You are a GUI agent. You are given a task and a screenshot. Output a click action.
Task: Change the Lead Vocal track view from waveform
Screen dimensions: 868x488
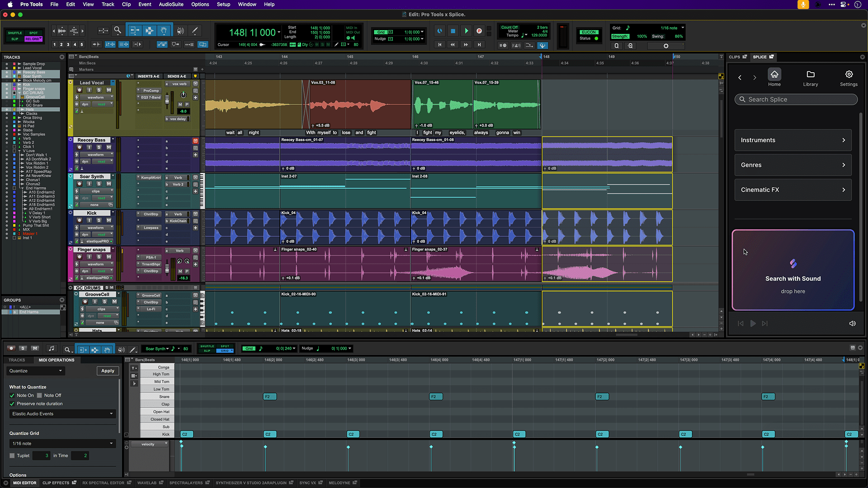pyautogui.click(x=96, y=97)
